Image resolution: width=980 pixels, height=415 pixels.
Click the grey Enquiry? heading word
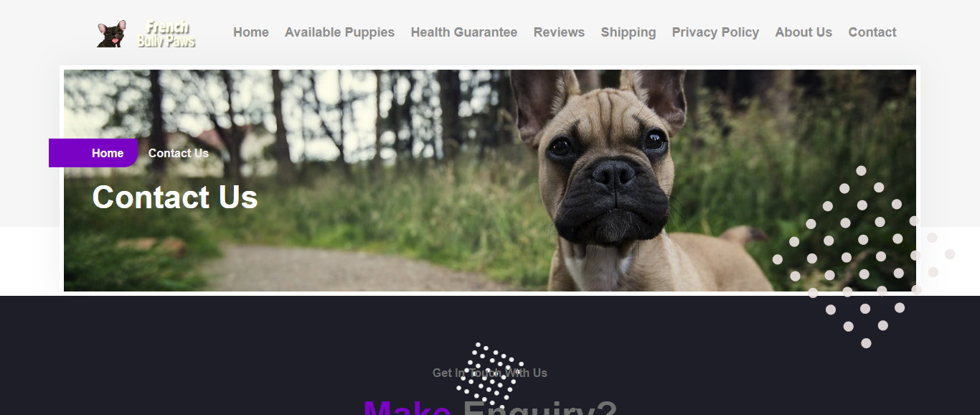(540, 408)
